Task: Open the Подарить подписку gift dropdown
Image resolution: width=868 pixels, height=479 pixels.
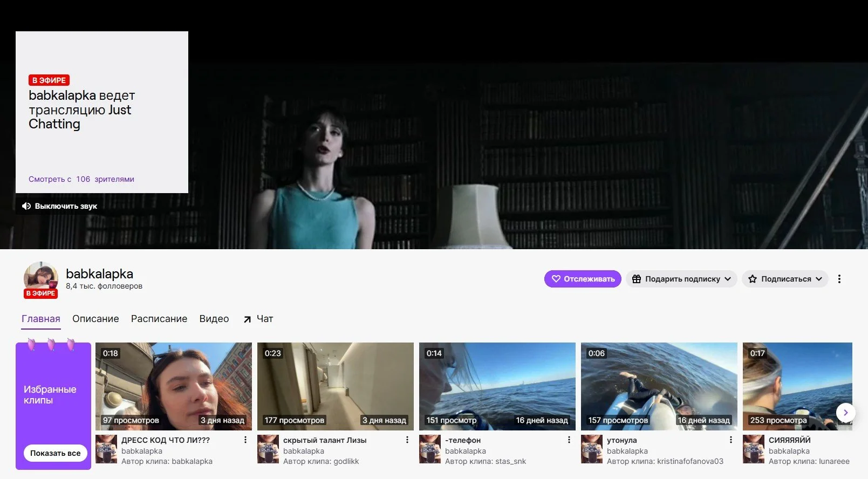Action: pos(681,279)
